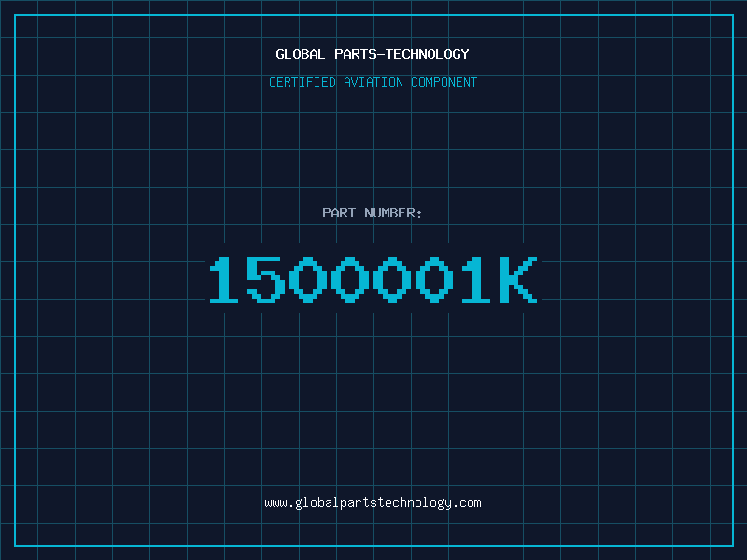Click the word GLOBAL in the title
Image resolution: width=747 pixels, height=560 pixels.
[300, 54]
